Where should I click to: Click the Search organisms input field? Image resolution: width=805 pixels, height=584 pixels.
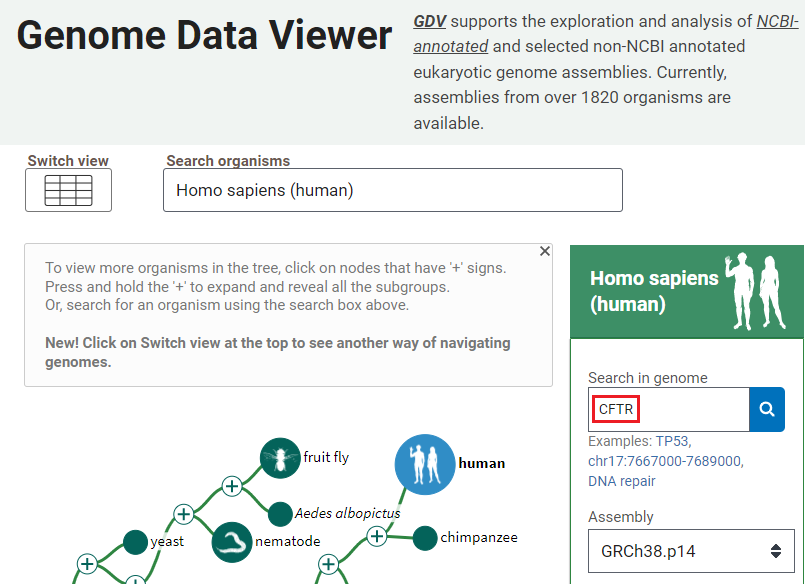[x=393, y=190]
